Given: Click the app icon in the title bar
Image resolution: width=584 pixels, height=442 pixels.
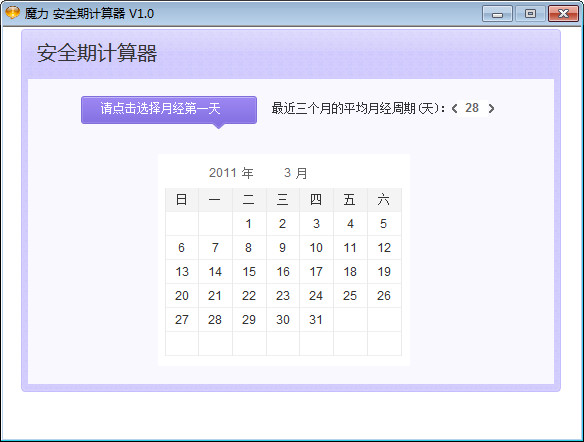Looking at the screenshot, I should [x=12, y=13].
